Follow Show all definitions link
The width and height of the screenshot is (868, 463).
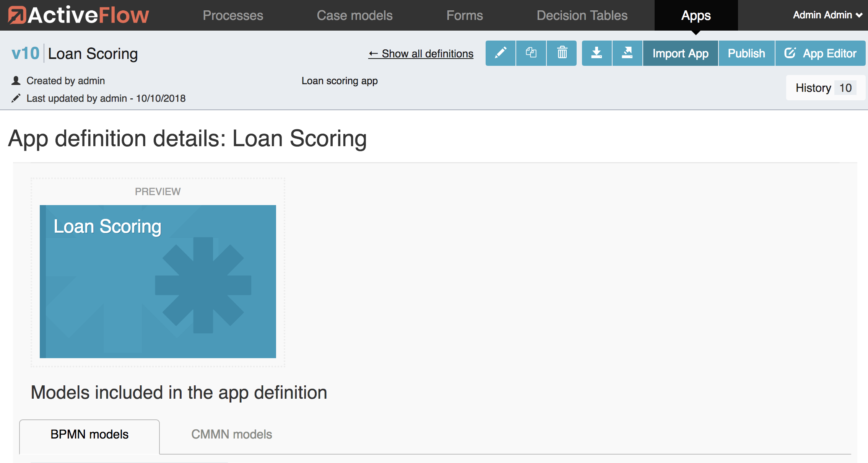click(421, 54)
